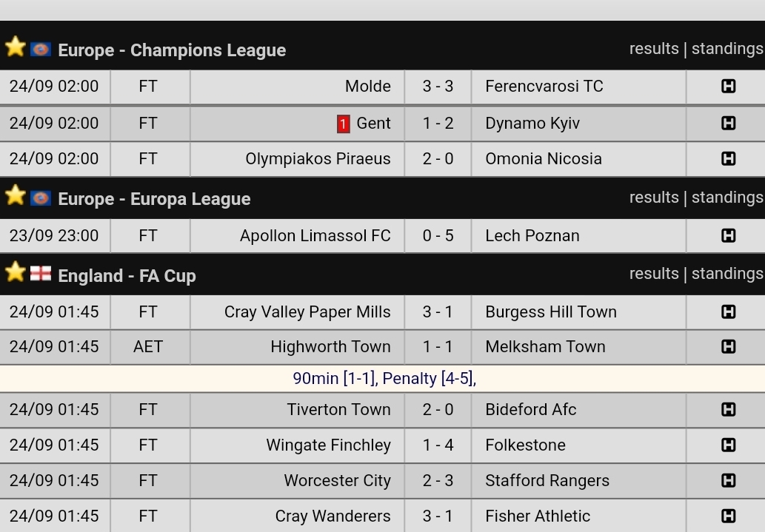Open H2H icon for Cray Valley vs Burgess Hill

[x=728, y=312]
